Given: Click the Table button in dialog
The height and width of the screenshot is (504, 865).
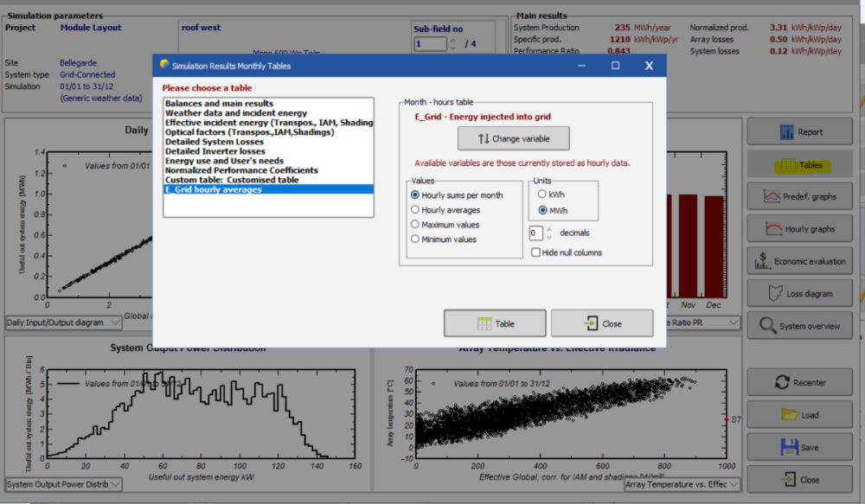Looking at the screenshot, I should 495,323.
